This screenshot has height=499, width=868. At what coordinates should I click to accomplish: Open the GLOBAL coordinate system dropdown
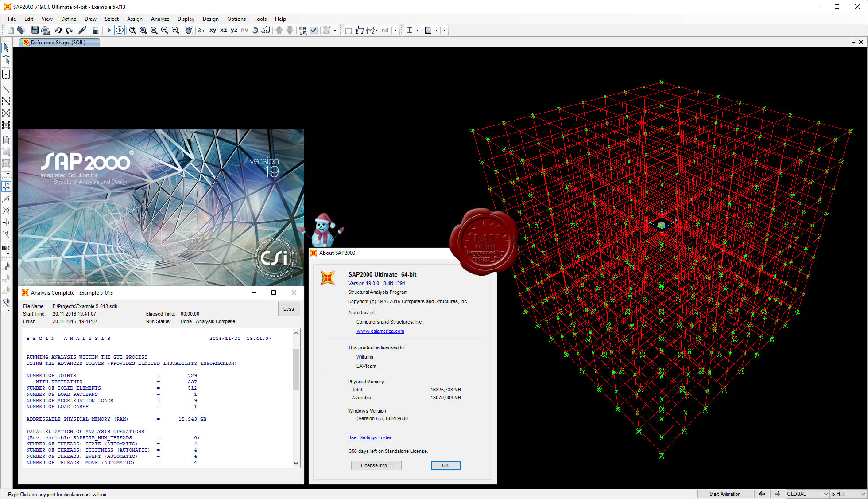807,494
